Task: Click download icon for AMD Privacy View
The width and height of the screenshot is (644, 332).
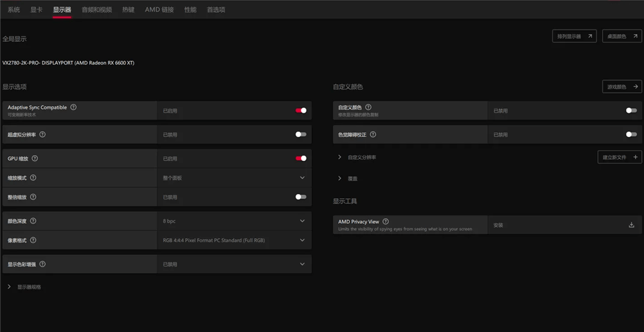Action: pyautogui.click(x=631, y=225)
